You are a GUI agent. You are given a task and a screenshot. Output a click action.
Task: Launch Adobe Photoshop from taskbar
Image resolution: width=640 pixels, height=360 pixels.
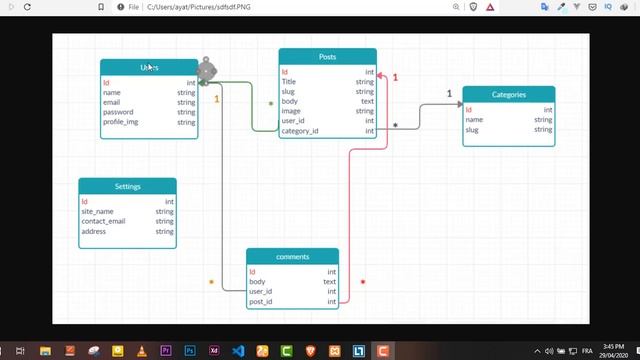click(x=190, y=351)
